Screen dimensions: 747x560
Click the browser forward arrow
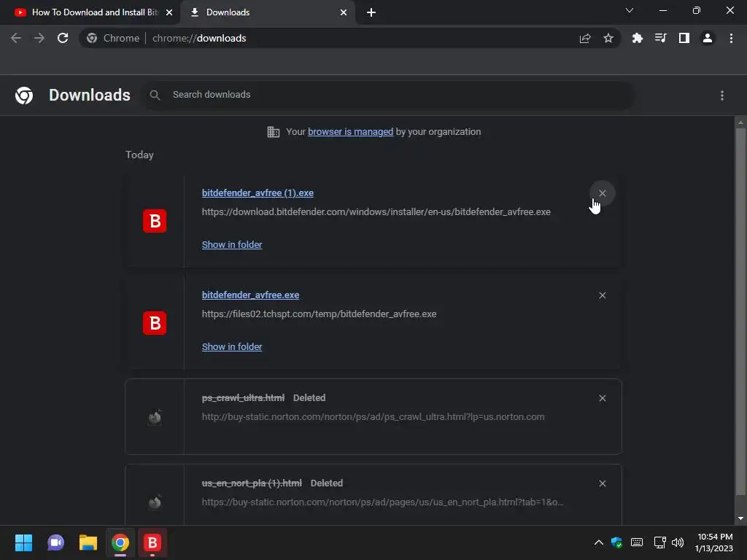[39, 38]
